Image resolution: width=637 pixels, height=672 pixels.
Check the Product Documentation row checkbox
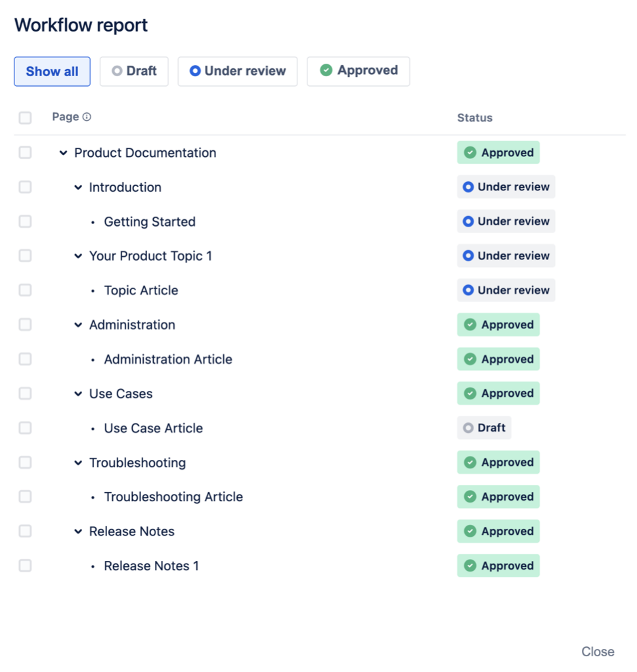click(25, 152)
